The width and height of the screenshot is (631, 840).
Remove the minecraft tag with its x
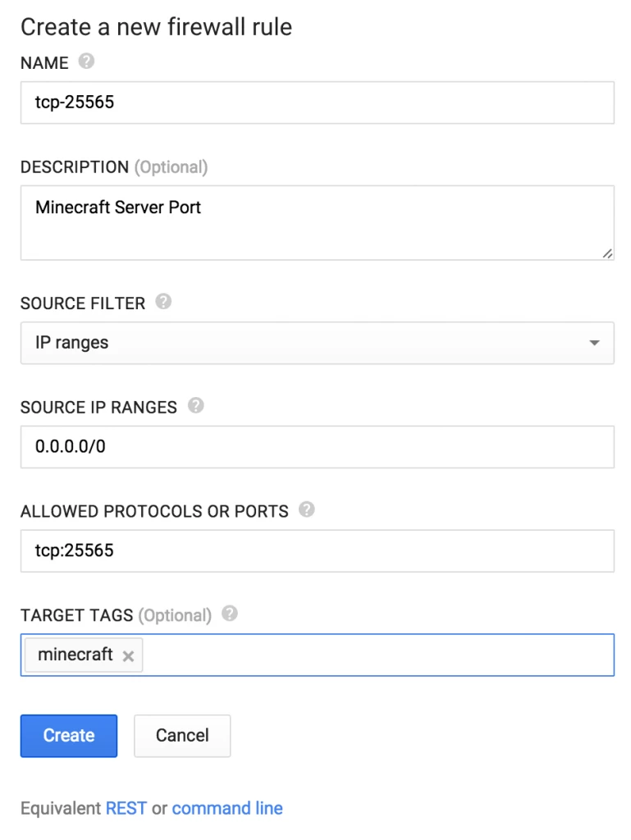[x=128, y=656]
